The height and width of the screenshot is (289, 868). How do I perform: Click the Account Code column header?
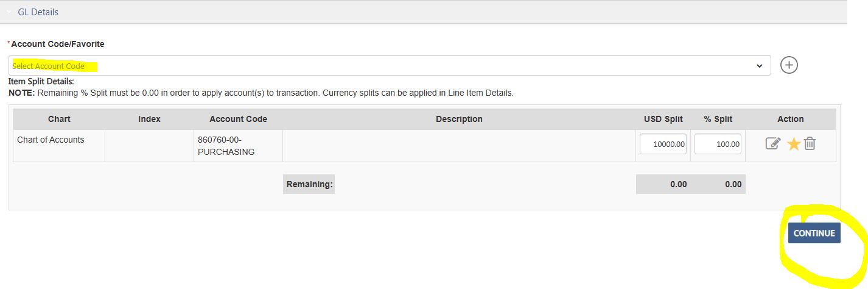[x=238, y=119]
